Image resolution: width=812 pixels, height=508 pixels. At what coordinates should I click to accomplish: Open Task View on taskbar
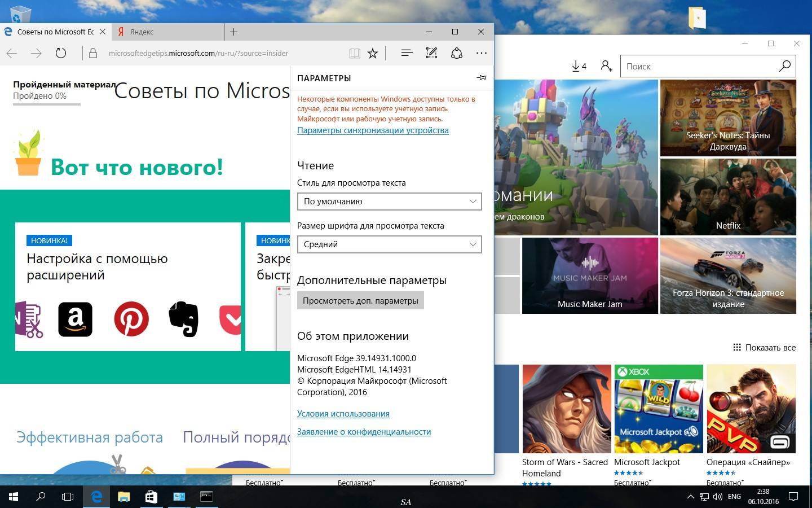(x=68, y=497)
